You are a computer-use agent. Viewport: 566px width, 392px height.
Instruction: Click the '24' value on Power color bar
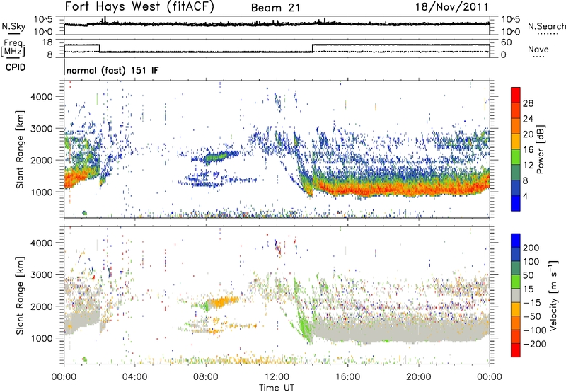528,119
